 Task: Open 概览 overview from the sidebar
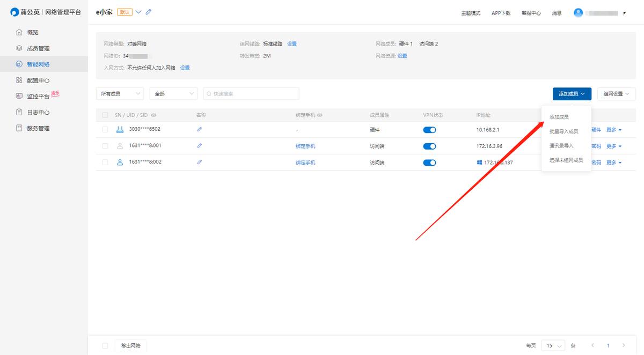(x=32, y=32)
